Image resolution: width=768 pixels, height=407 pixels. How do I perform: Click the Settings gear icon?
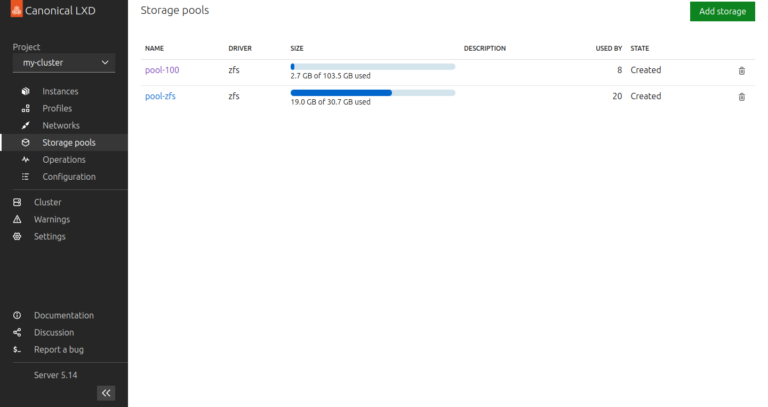(17, 237)
